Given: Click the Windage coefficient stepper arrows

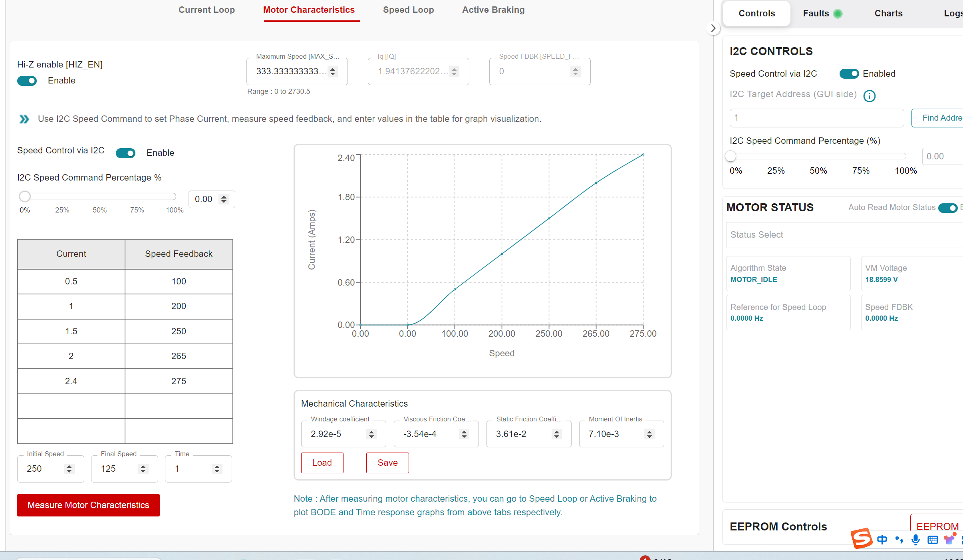Looking at the screenshot, I should click(371, 434).
